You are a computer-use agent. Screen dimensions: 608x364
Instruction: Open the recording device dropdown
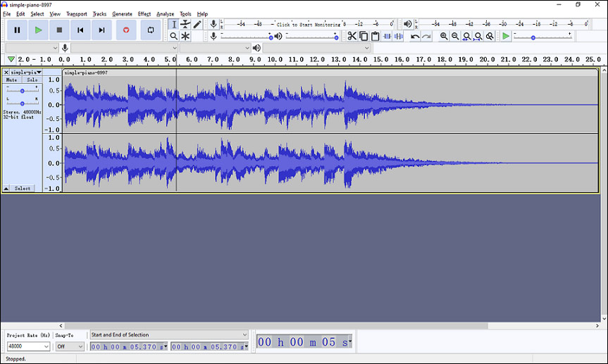pos(124,48)
